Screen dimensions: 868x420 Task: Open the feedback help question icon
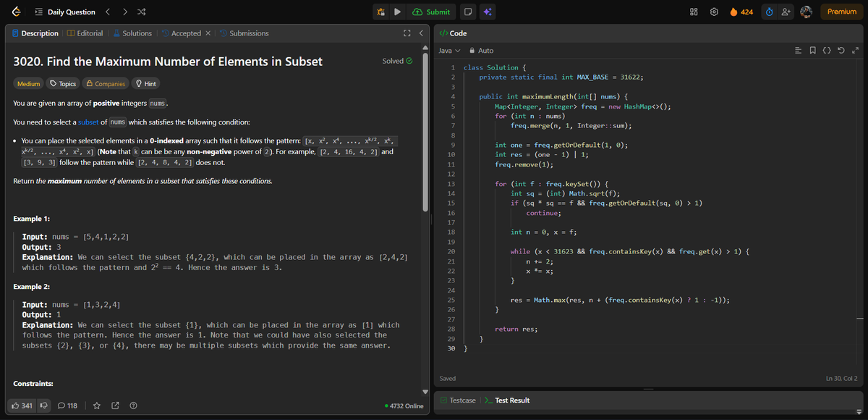pyautogui.click(x=133, y=406)
